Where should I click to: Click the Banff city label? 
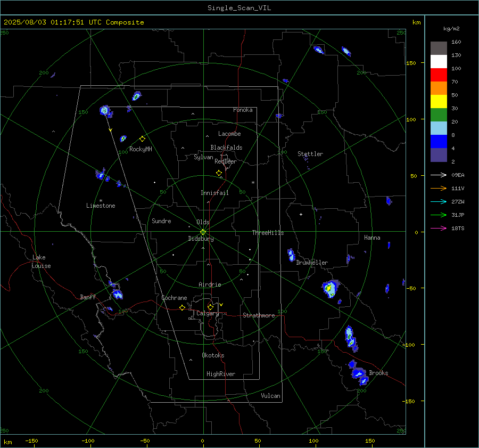[88, 297]
